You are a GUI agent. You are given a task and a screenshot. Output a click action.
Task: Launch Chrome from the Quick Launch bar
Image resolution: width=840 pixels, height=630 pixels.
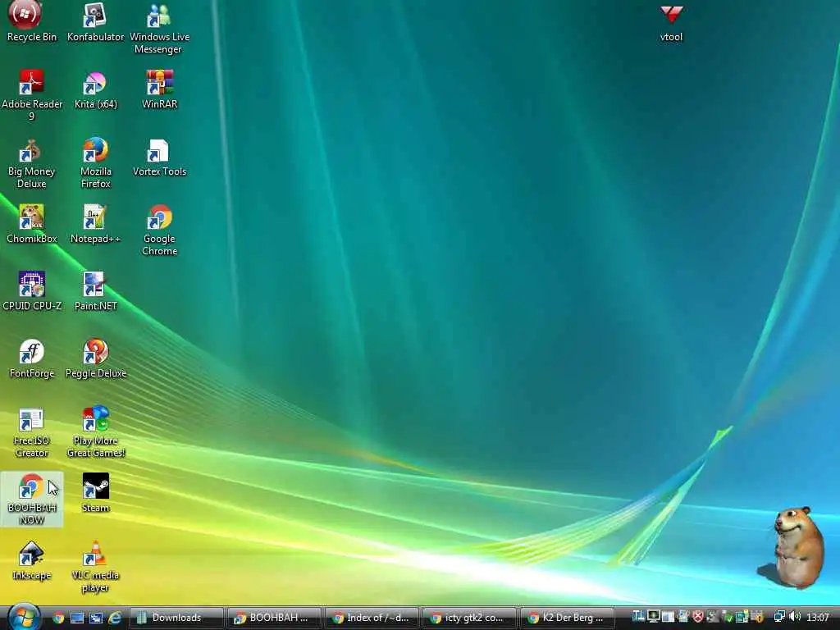click(58, 618)
